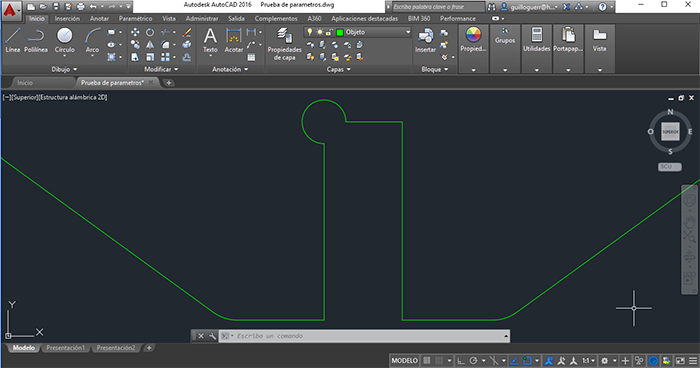Expand the Dibujo panel
The width and height of the screenshot is (700, 368).
point(64,69)
